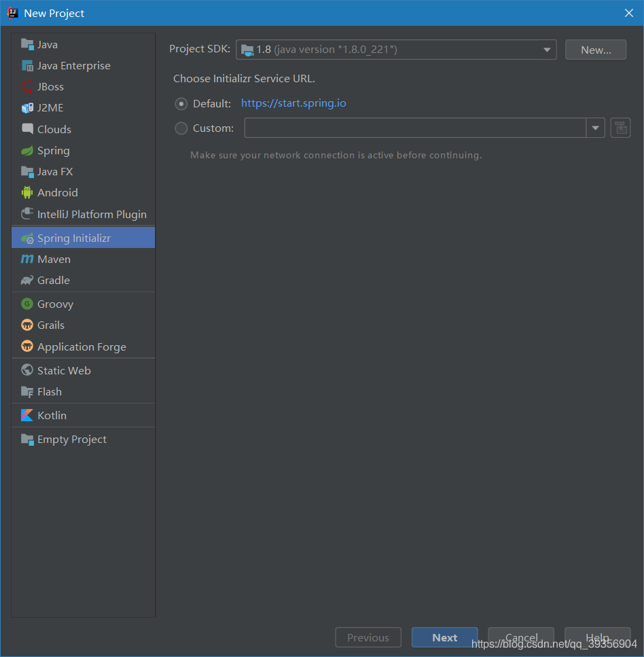This screenshot has height=657, width=644.
Task: Select Grails label in the list
Action: tap(51, 325)
